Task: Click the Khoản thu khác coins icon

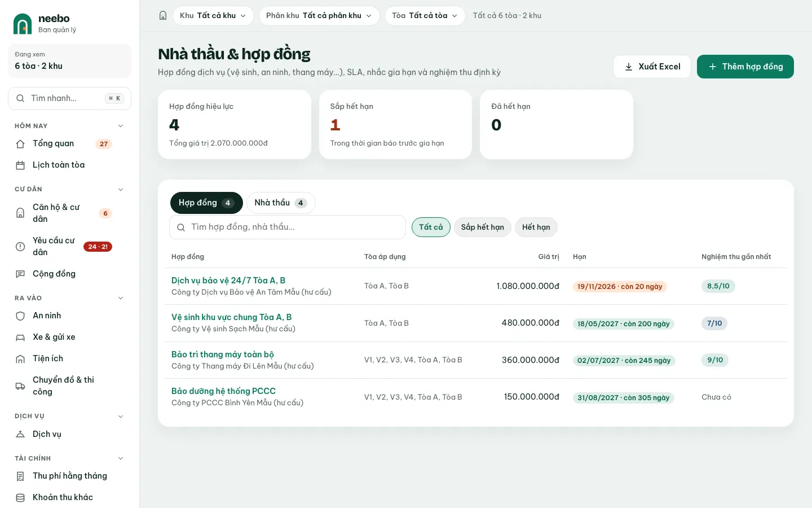Action: pos(20,498)
